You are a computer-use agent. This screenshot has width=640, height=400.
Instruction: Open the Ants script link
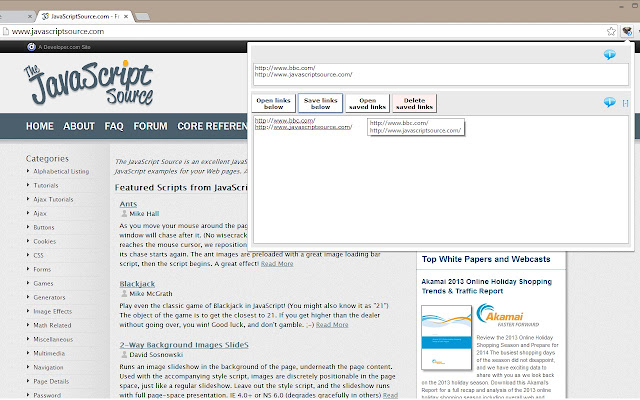point(128,204)
